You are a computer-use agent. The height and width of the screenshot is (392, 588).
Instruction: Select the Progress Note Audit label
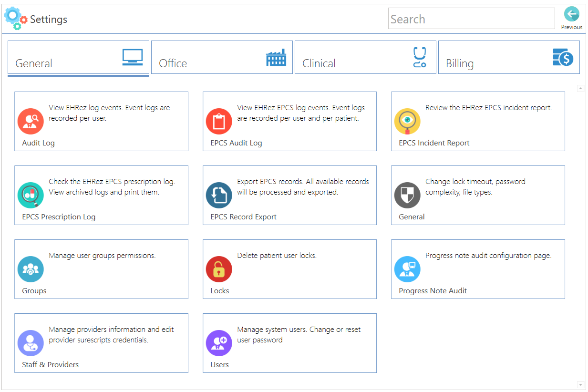pyautogui.click(x=433, y=291)
